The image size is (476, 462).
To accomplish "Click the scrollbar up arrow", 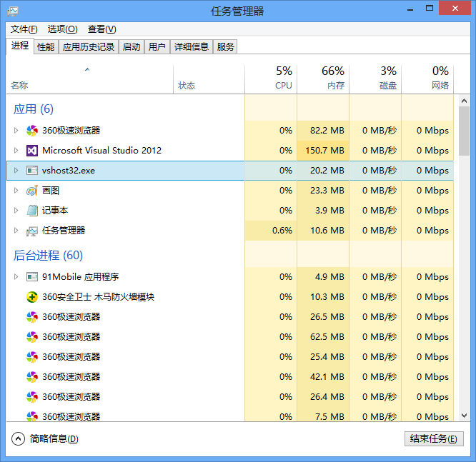I will pyautogui.click(x=464, y=101).
